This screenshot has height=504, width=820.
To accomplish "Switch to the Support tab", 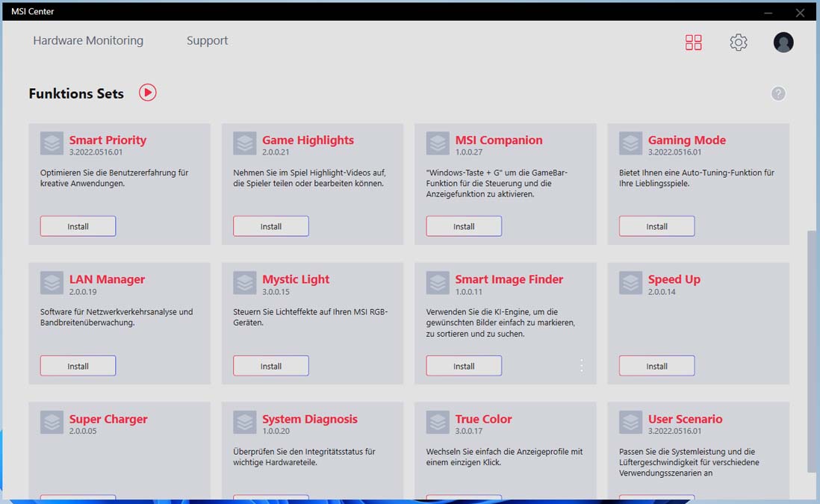I will coord(207,41).
